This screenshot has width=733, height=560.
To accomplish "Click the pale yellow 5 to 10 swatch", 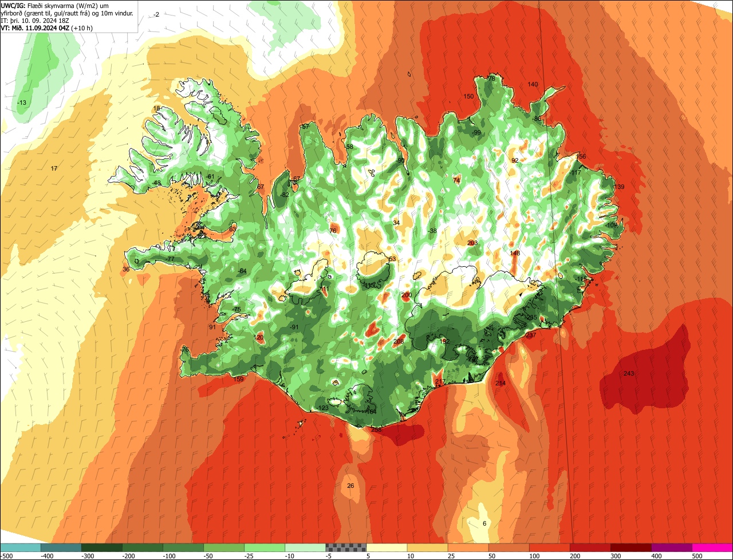I will coord(387,547).
